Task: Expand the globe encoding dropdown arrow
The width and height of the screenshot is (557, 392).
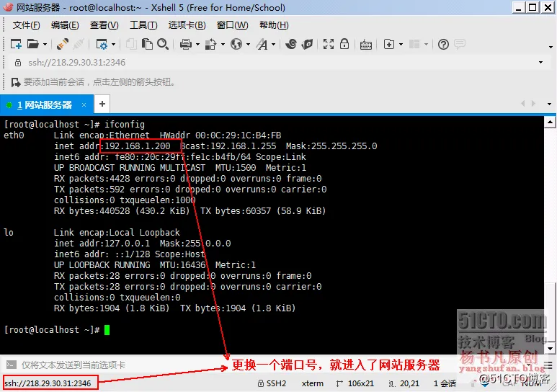Action: click(248, 45)
